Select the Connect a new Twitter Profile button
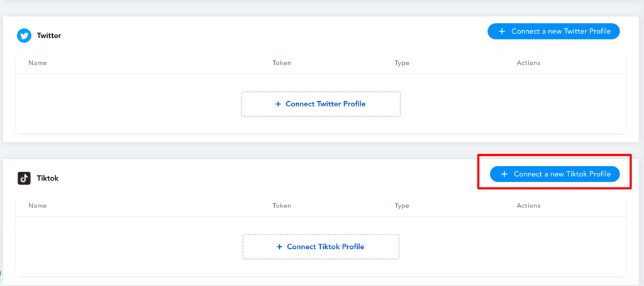 tap(553, 31)
